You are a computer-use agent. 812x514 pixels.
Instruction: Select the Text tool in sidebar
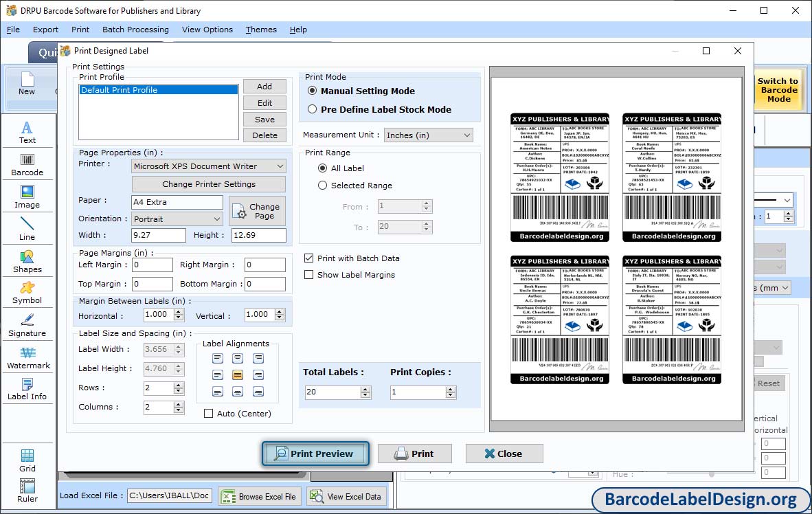tap(27, 133)
